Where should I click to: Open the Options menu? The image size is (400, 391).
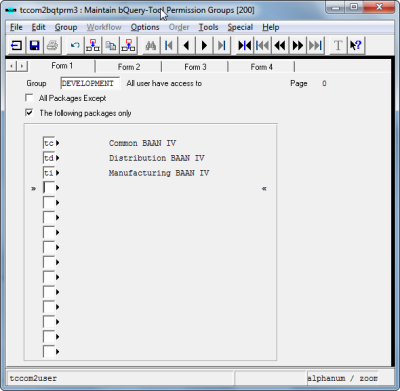coord(145,27)
